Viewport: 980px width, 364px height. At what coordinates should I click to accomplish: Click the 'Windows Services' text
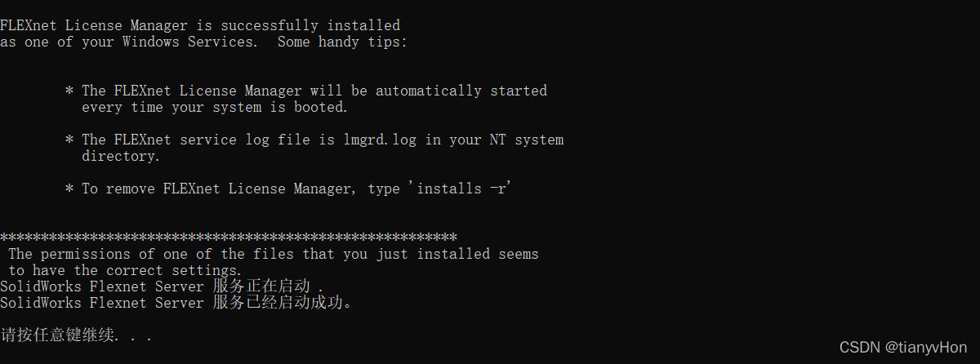point(188,42)
